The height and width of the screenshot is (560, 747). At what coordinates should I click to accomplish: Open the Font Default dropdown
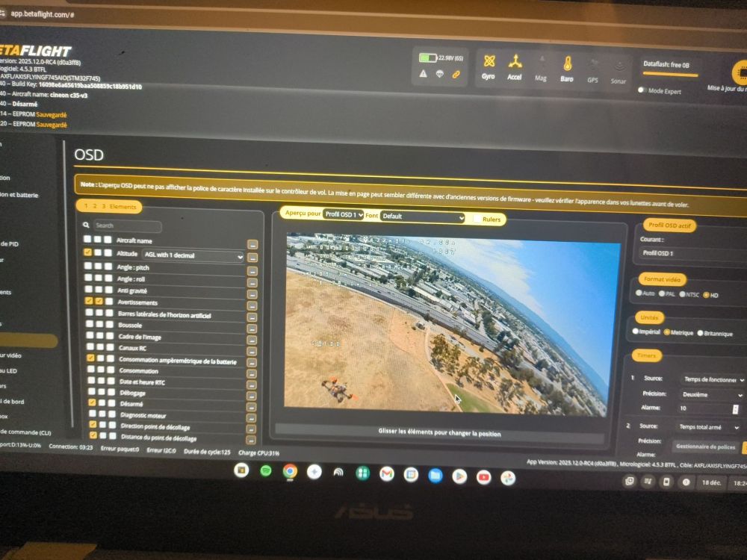click(x=423, y=217)
